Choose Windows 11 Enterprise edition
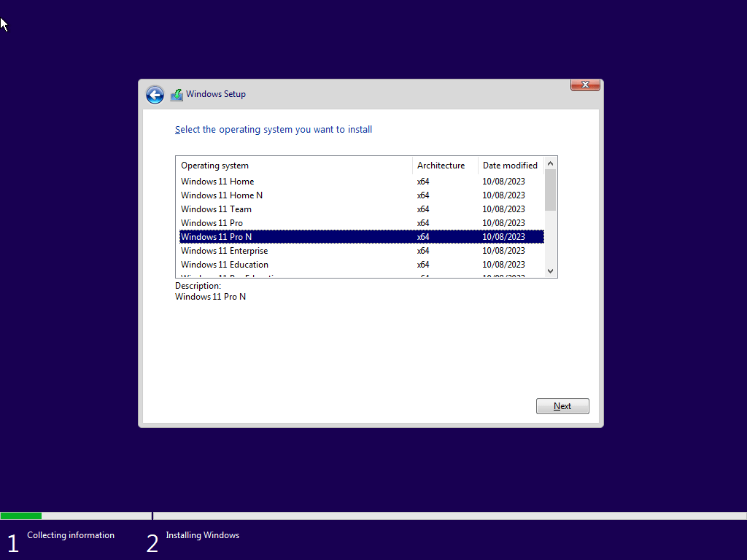 362,251
